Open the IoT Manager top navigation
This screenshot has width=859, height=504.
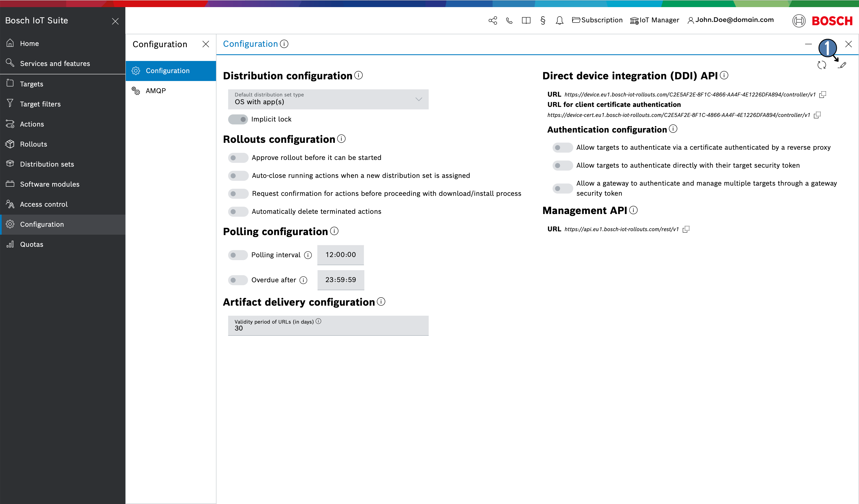[x=654, y=20]
